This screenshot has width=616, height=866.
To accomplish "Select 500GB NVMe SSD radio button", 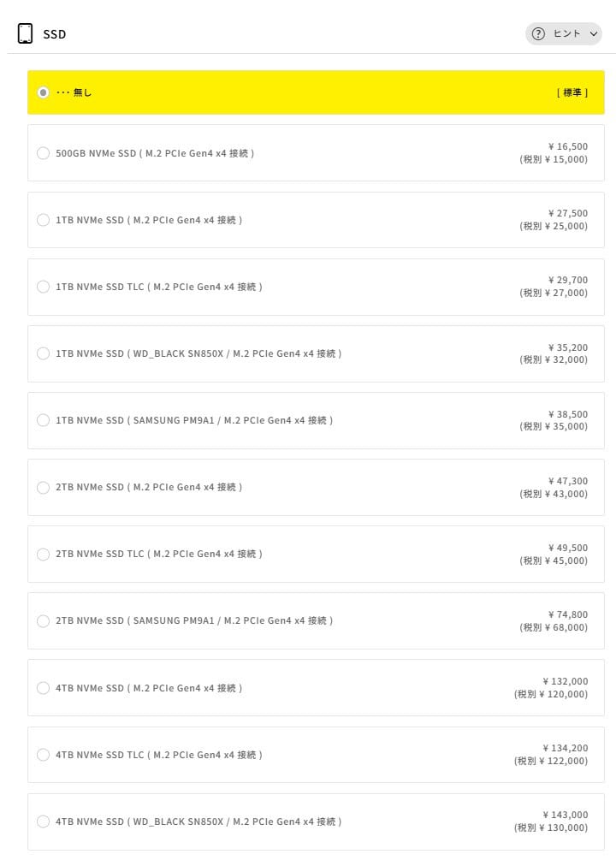I will (44, 153).
